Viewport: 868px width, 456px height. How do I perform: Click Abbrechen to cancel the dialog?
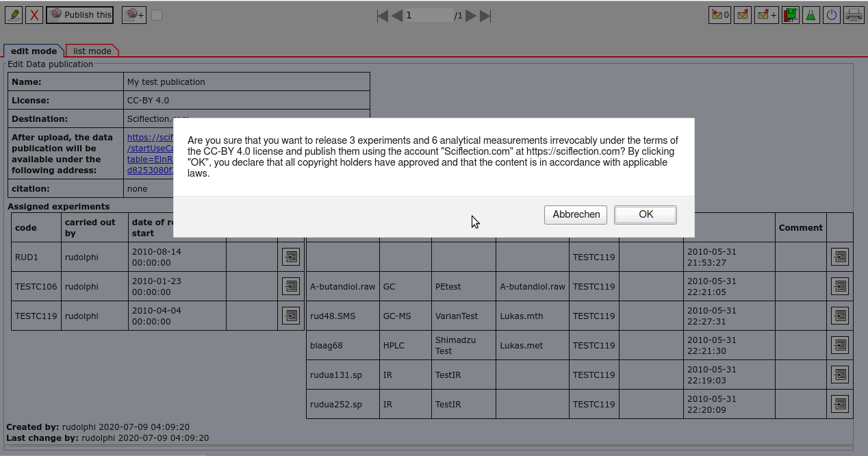click(x=576, y=214)
